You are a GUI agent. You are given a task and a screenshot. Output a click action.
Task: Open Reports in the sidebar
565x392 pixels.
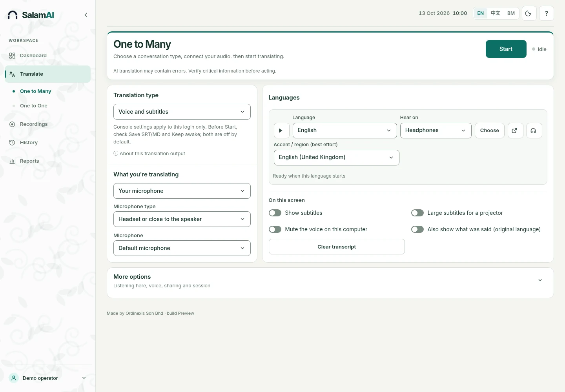coord(48,161)
